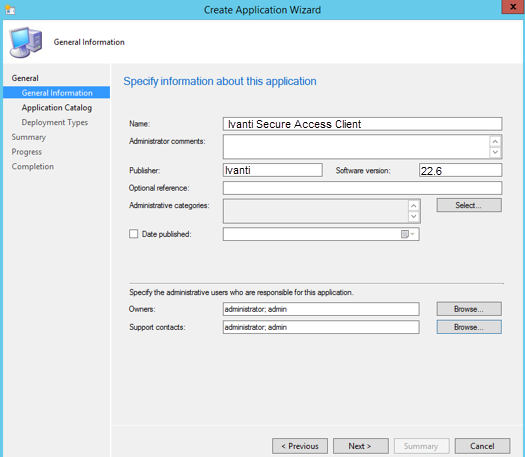Click the Publisher field containing Ivanti

click(273, 170)
